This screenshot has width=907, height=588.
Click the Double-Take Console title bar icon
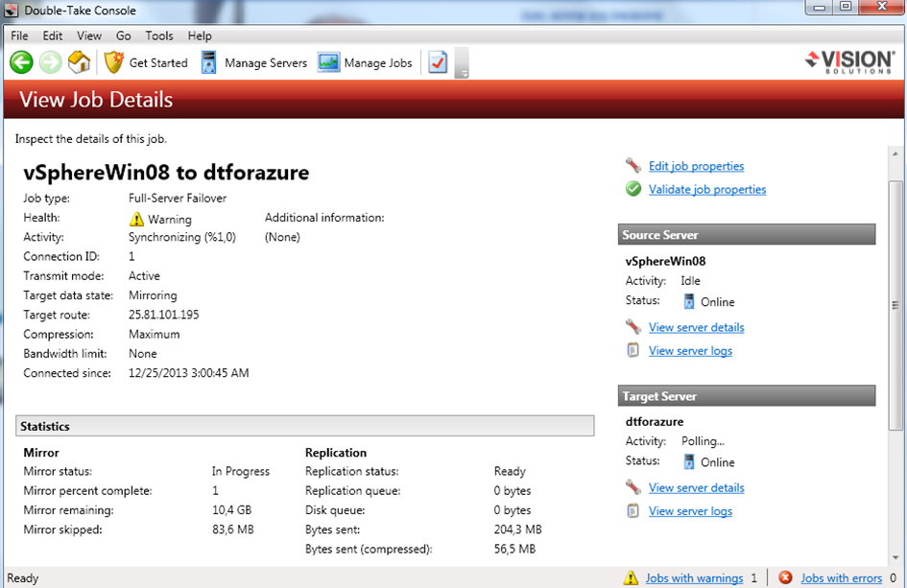point(11,10)
